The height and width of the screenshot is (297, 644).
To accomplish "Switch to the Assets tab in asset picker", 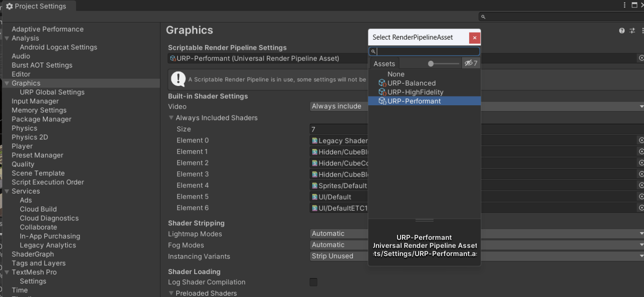I will click(x=384, y=64).
